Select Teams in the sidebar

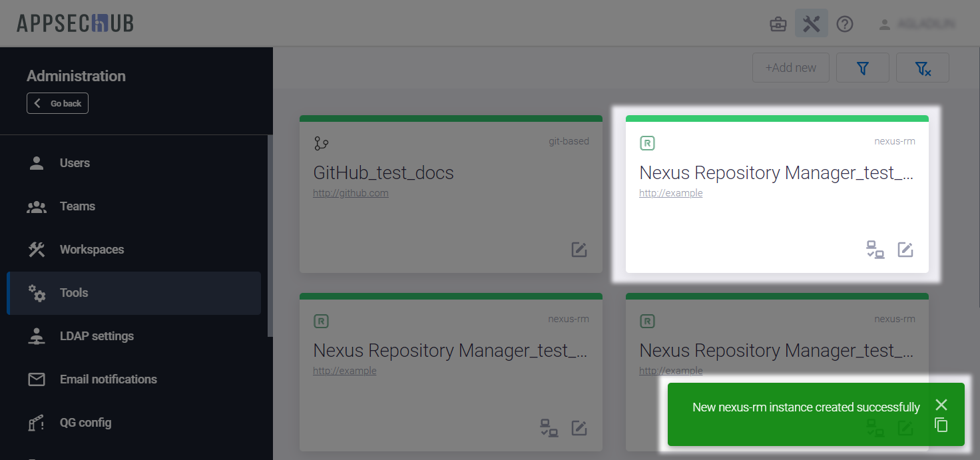click(77, 206)
